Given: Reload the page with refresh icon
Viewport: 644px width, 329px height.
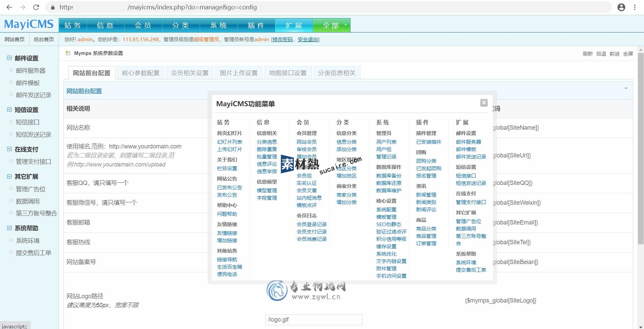Looking at the screenshot, I should coord(36,7).
